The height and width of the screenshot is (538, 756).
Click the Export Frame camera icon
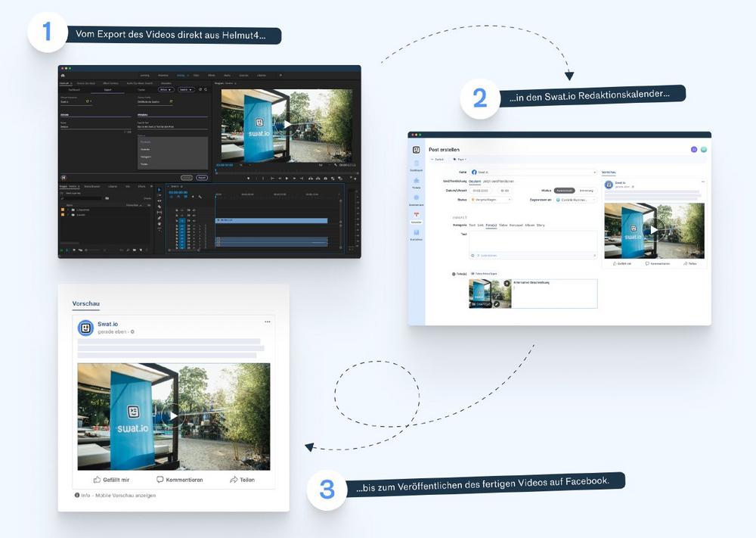click(x=325, y=179)
